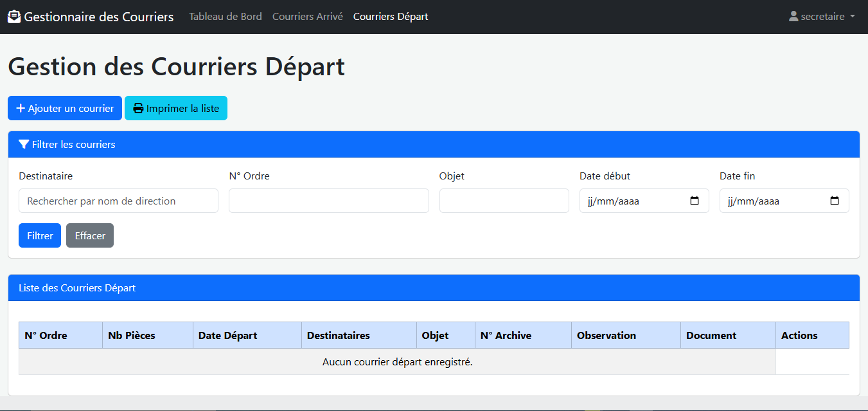868x411 pixels.
Task: Click the Nb Pièces column header
Action: [148, 335]
